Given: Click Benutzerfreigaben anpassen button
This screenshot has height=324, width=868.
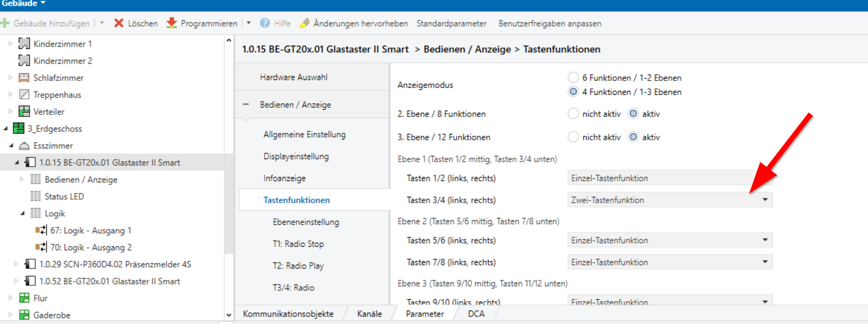Looking at the screenshot, I should click(550, 23).
